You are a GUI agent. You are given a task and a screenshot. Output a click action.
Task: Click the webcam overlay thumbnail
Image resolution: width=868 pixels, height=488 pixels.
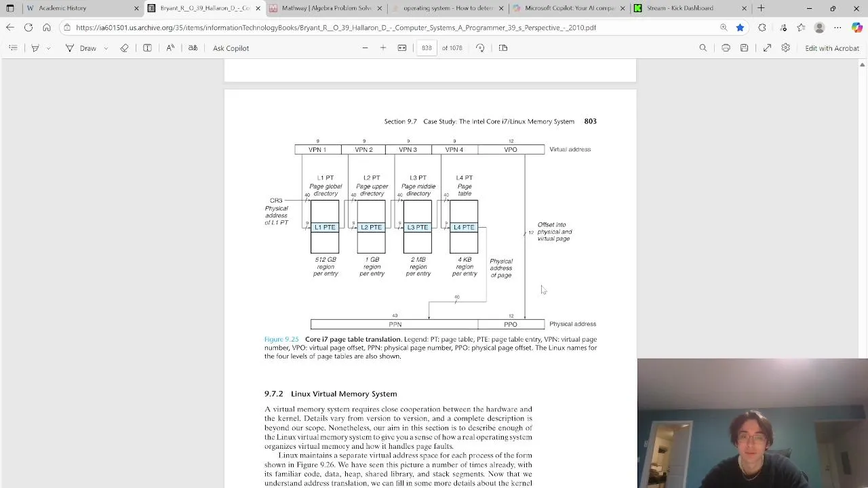(753, 423)
